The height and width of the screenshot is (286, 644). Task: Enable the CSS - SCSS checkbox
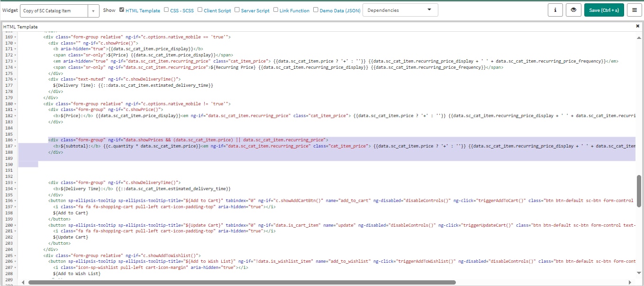(166, 9)
